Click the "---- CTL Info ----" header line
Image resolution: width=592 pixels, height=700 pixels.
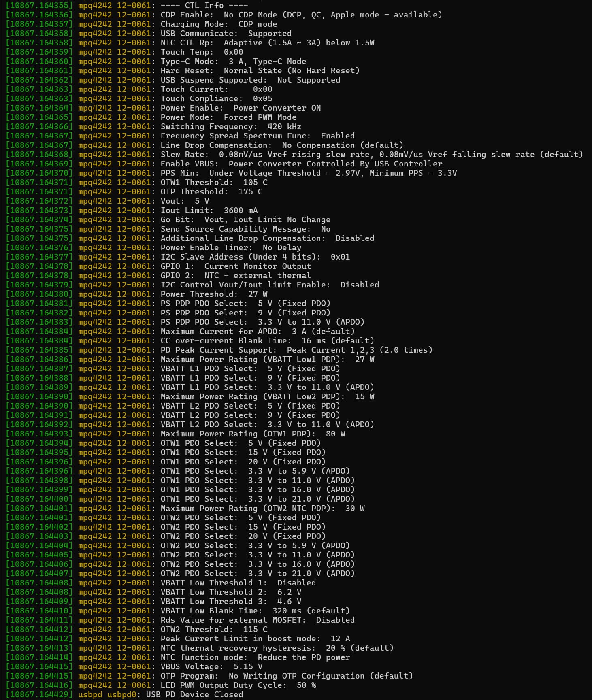(204, 5)
